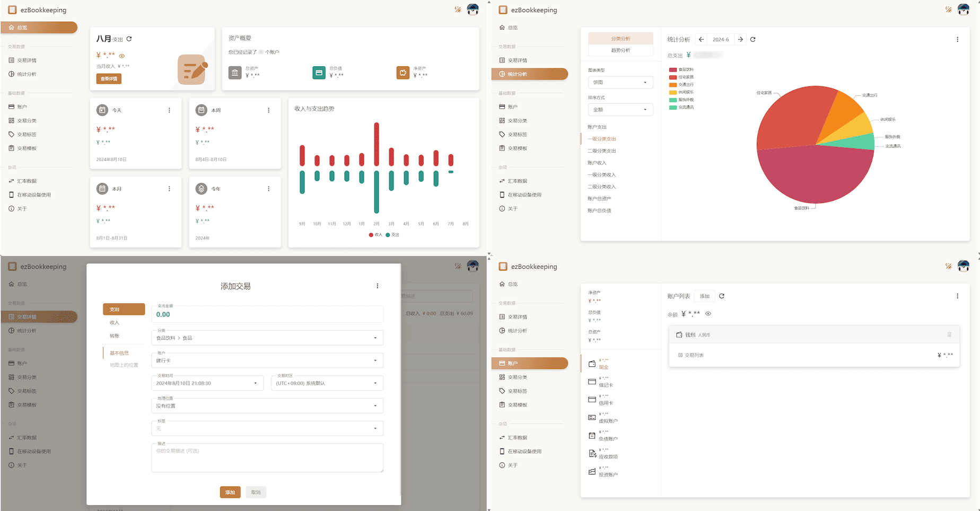980x511 pixels.
Task: Open the 金额 sort order dropdown
Action: (x=620, y=109)
